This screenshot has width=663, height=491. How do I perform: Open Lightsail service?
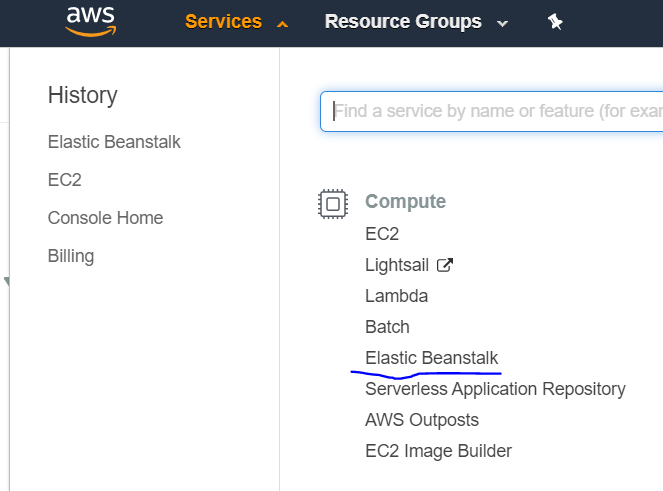(x=397, y=265)
